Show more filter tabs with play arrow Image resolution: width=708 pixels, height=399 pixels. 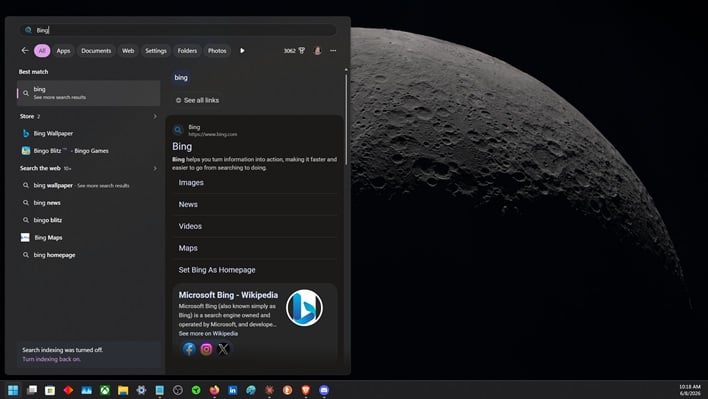[242, 51]
